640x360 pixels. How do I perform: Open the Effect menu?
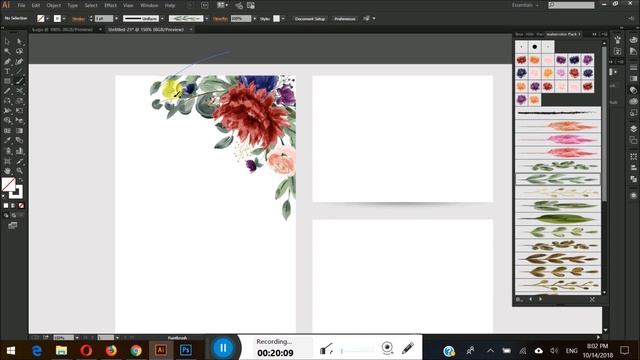(x=110, y=5)
